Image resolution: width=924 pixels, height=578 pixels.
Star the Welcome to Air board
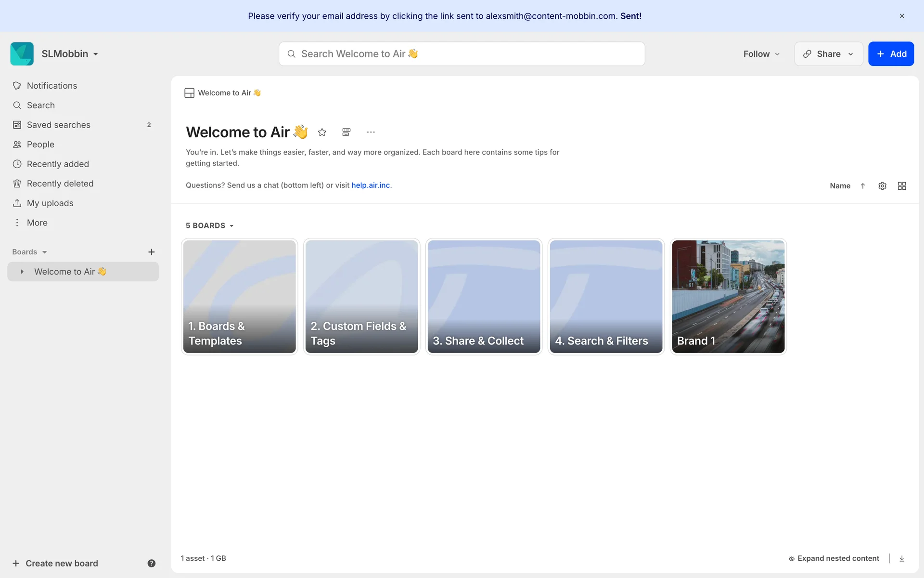(x=322, y=132)
